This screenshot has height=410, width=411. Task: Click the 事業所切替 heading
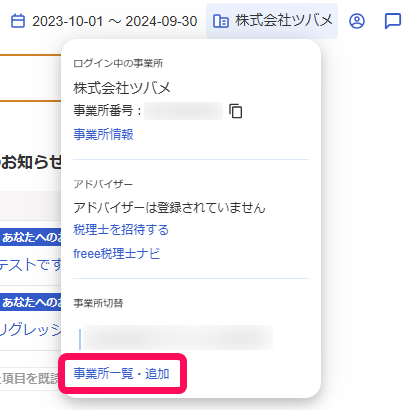pos(98,303)
